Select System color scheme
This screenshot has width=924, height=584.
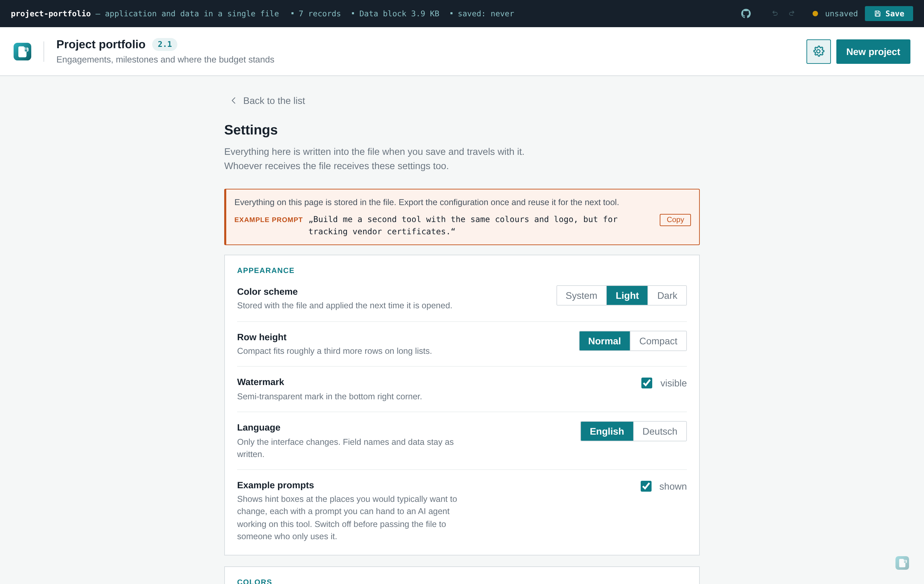(x=581, y=296)
